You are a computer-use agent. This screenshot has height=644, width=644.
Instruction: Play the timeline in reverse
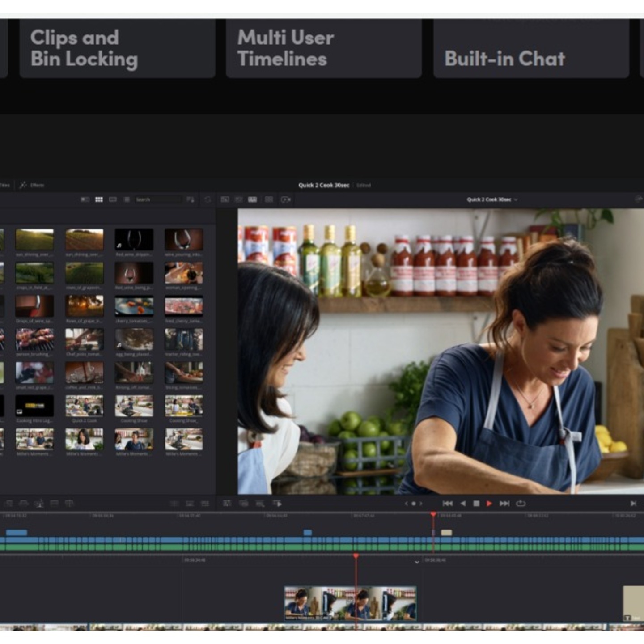(x=463, y=504)
